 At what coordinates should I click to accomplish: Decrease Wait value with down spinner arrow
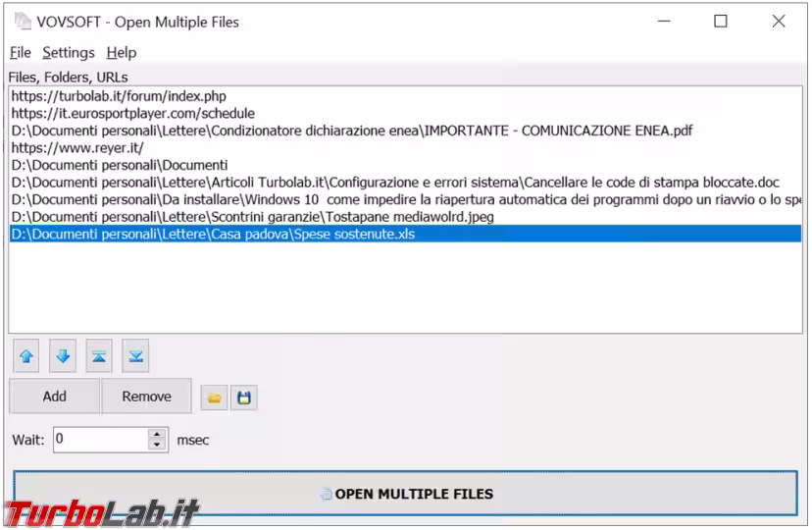point(157,445)
